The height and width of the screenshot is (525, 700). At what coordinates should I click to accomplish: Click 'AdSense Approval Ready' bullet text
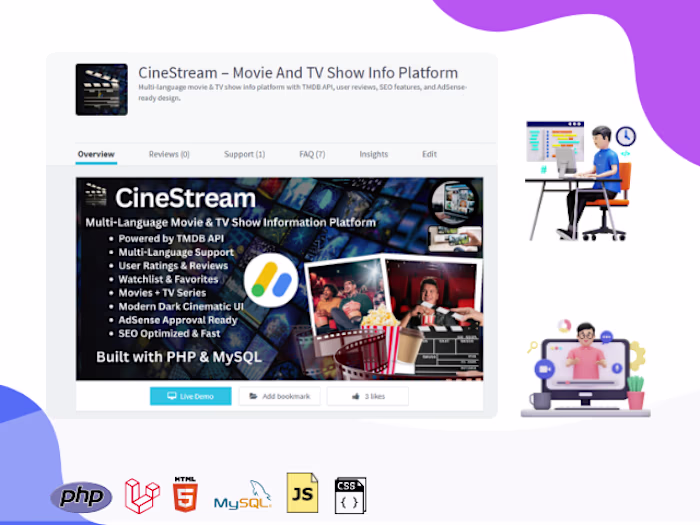click(178, 320)
